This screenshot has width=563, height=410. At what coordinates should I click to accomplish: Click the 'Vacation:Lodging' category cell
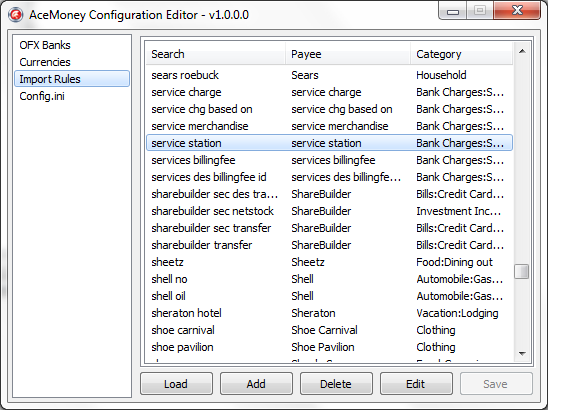click(x=457, y=313)
